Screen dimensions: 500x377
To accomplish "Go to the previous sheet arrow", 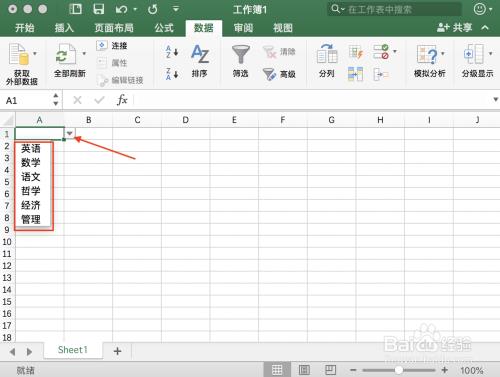I will 13,352.
